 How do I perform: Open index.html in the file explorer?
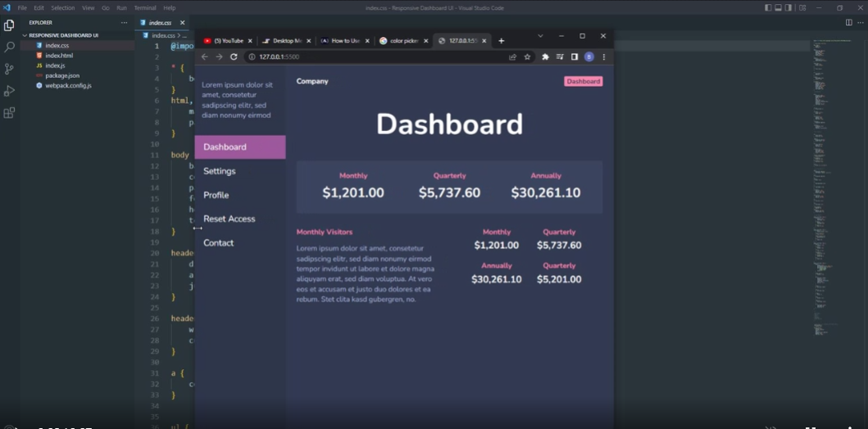59,56
